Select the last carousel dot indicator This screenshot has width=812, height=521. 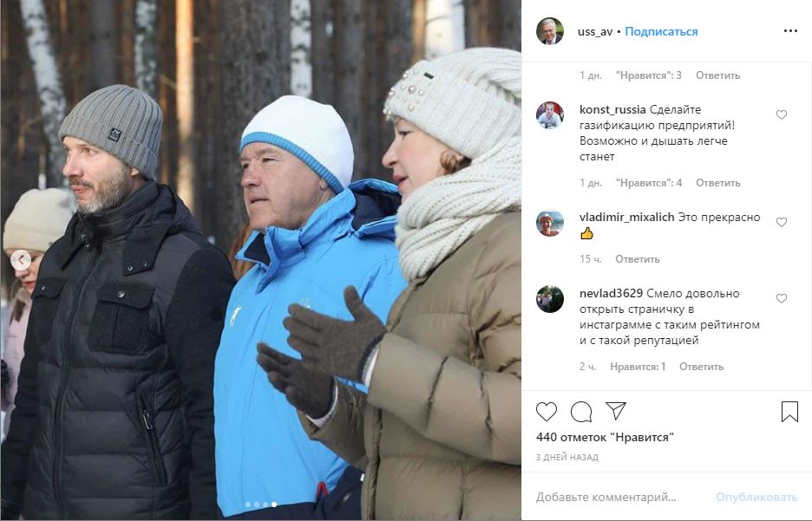(x=274, y=504)
